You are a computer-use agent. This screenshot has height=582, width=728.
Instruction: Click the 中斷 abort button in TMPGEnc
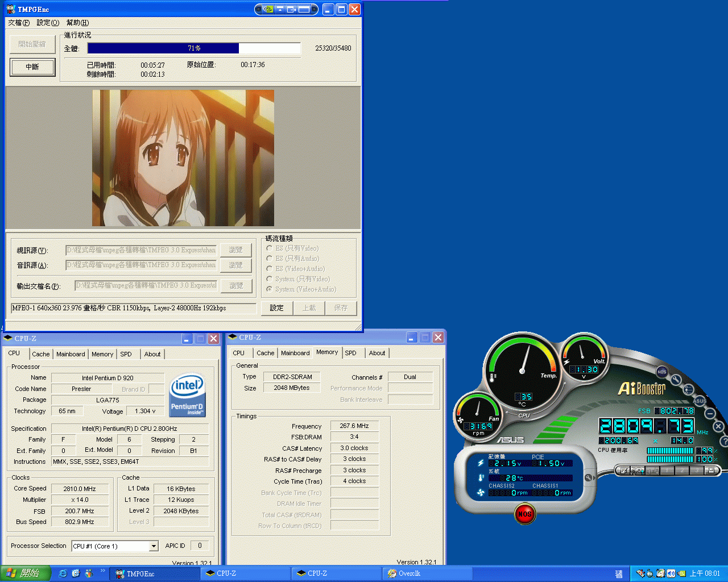click(x=32, y=67)
